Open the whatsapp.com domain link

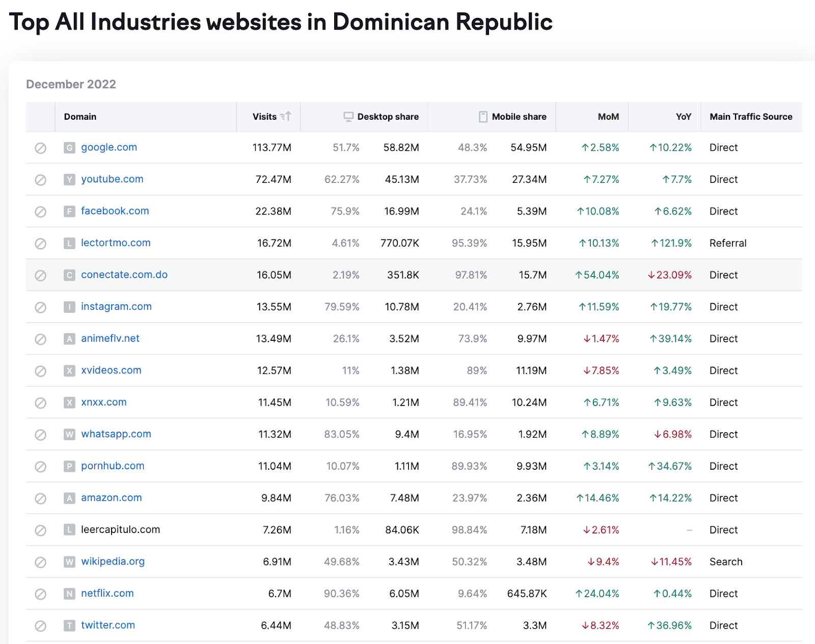click(x=116, y=434)
